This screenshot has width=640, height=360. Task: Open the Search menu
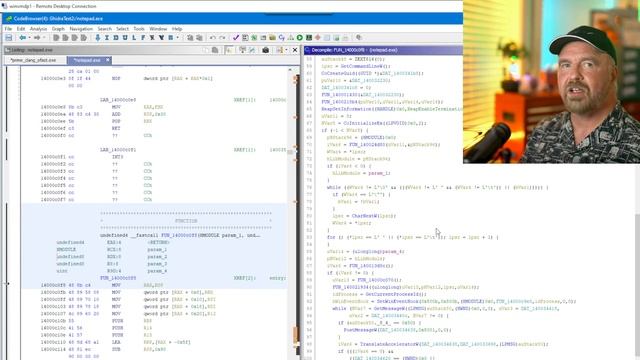[x=104, y=29]
